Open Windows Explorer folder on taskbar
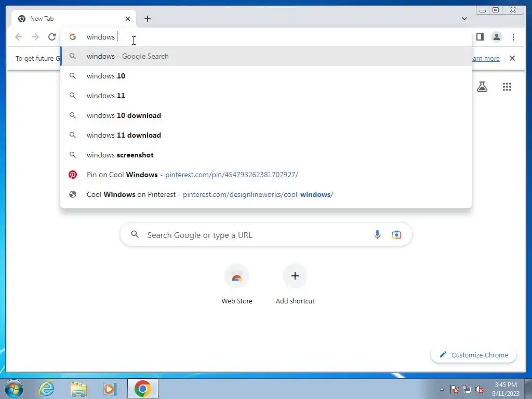532x399 pixels. (x=78, y=389)
